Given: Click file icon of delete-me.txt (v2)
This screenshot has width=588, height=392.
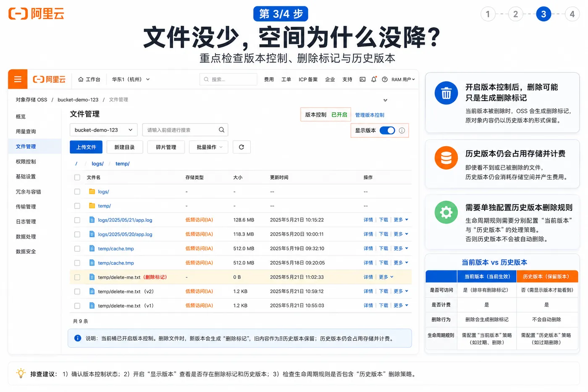Looking at the screenshot, I should tap(92, 291).
